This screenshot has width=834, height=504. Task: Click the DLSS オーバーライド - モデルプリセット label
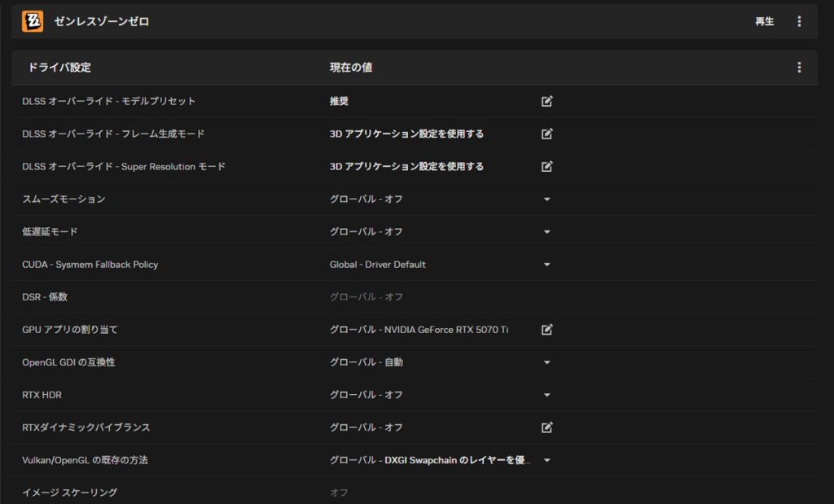click(x=108, y=101)
